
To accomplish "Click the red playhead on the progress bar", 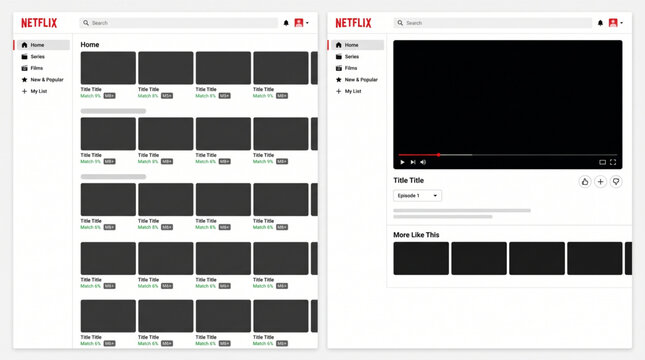I will click(x=439, y=155).
